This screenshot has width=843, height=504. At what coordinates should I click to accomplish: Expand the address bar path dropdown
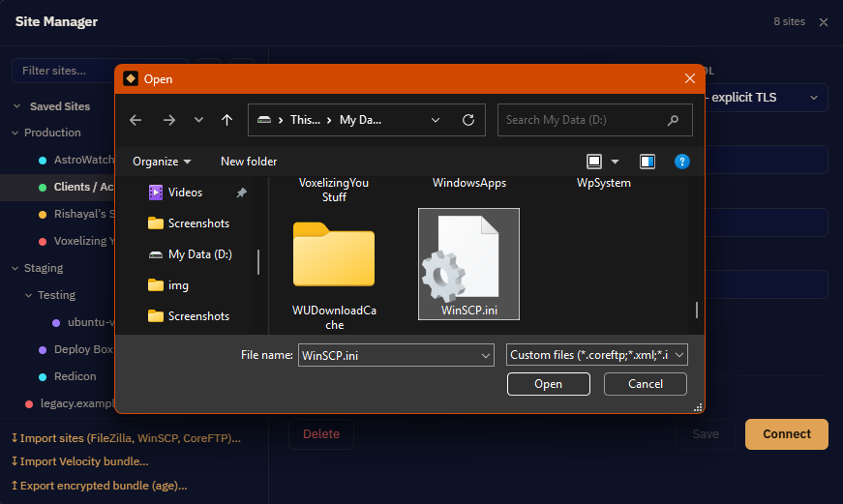coord(436,120)
